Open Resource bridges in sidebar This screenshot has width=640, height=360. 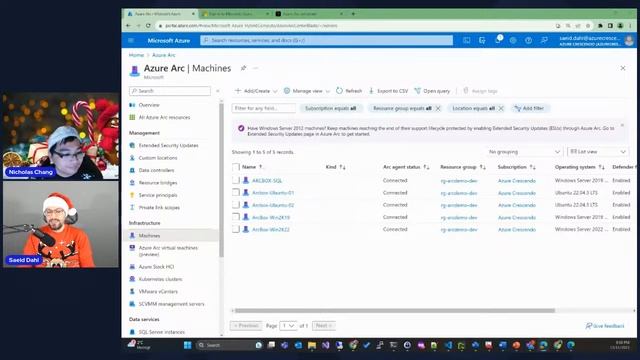(158, 183)
